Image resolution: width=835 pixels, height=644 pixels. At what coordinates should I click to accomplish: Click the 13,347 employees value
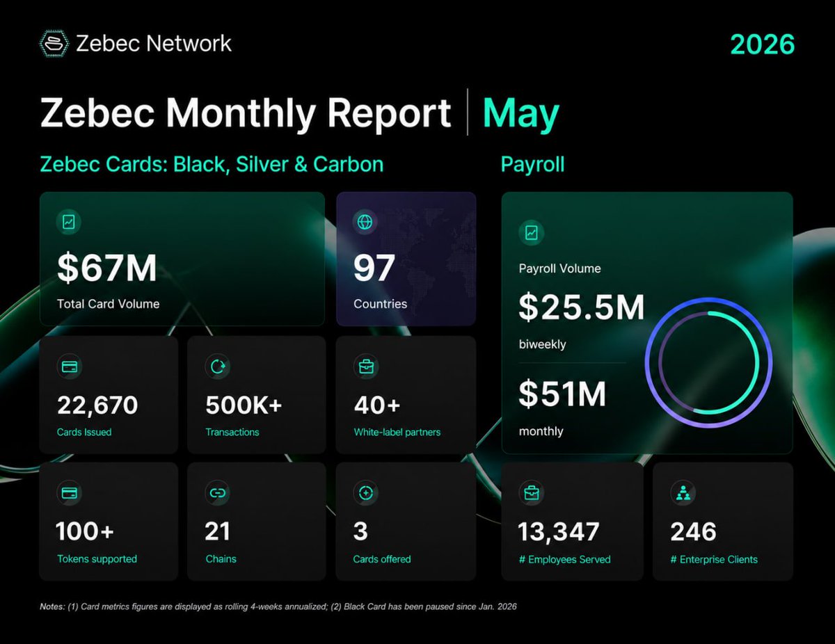point(559,531)
